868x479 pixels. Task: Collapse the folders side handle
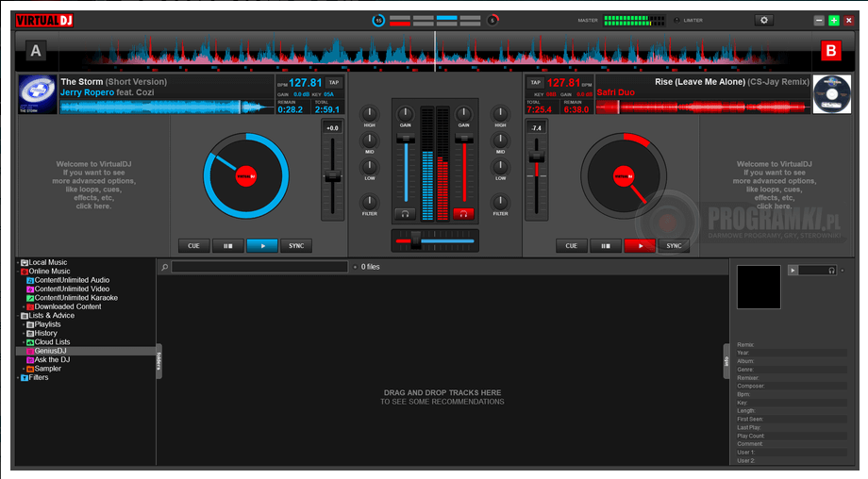pyautogui.click(x=159, y=360)
